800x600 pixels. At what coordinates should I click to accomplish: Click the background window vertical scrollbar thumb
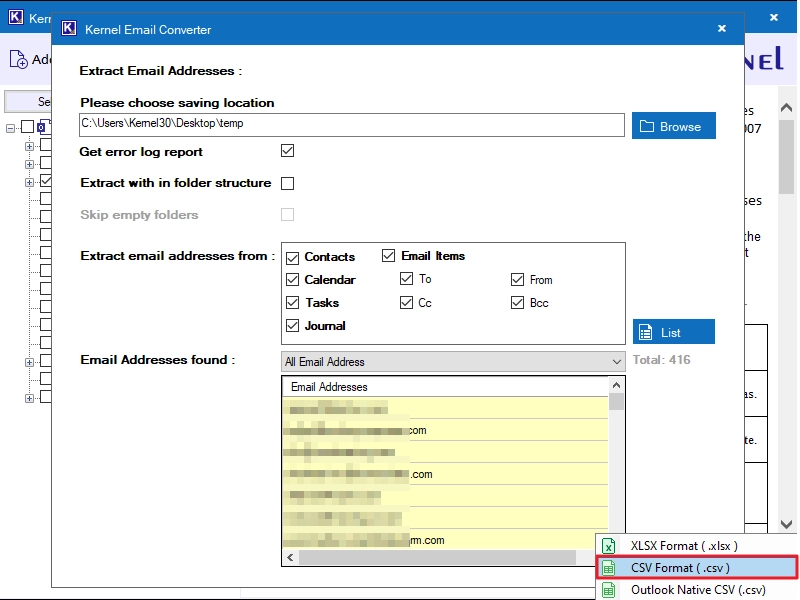[786, 157]
